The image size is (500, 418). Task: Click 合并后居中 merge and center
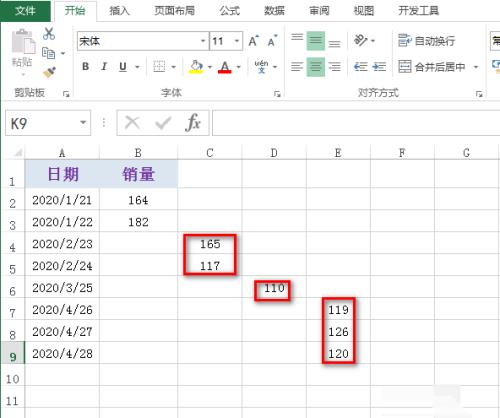[x=432, y=67]
